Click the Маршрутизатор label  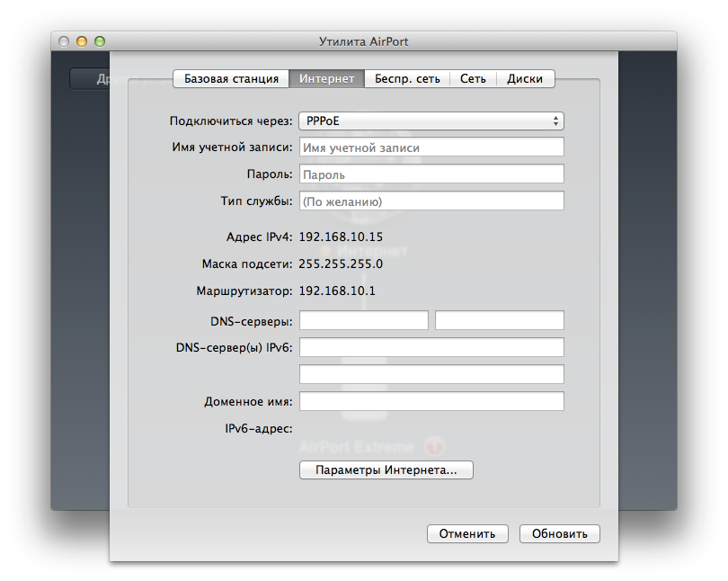click(244, 291)
